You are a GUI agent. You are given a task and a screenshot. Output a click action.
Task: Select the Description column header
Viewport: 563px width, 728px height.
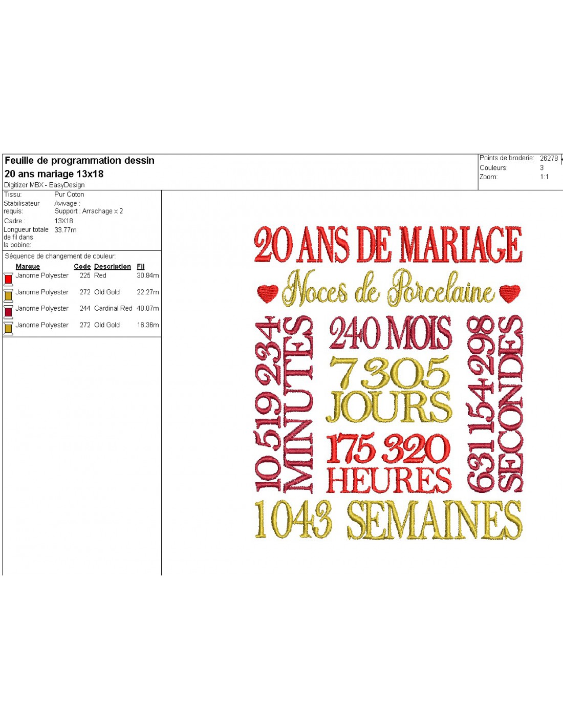(x=112, y=266)
